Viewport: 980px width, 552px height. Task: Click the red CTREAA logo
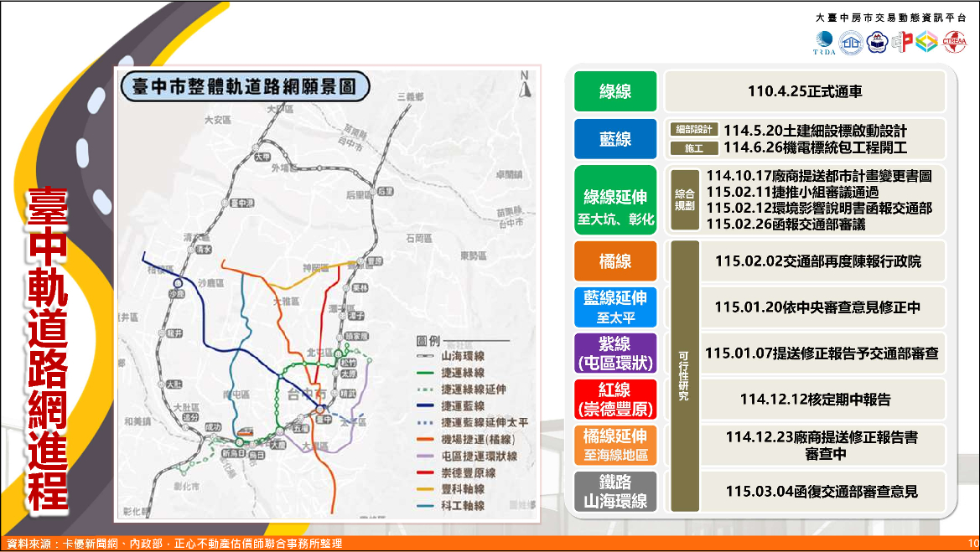[953, 42]
